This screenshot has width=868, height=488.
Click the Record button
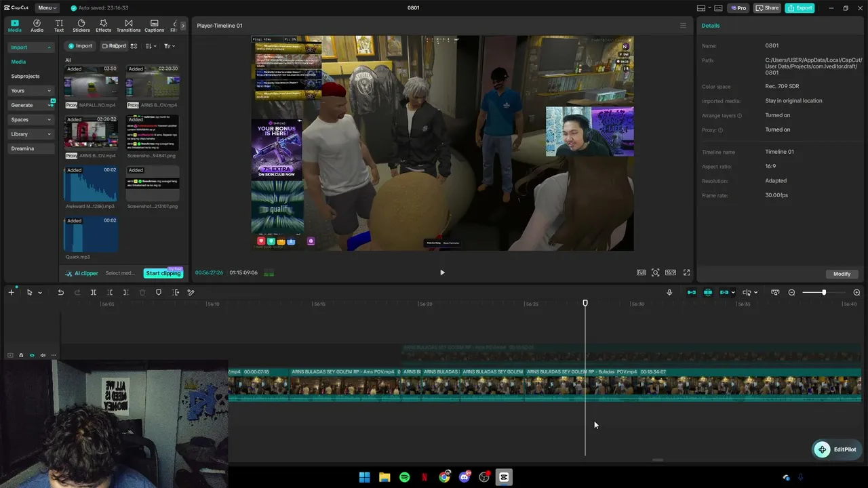[x=114, y=46]
